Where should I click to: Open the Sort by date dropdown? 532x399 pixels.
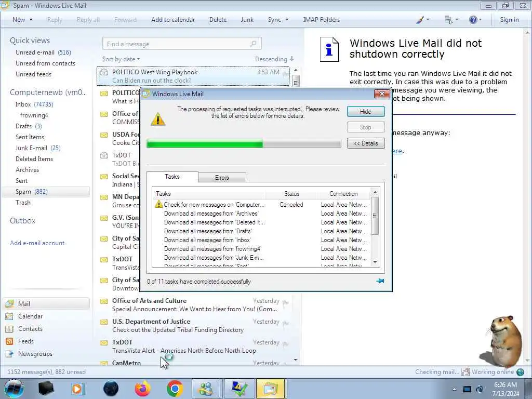tap(121, 59)
